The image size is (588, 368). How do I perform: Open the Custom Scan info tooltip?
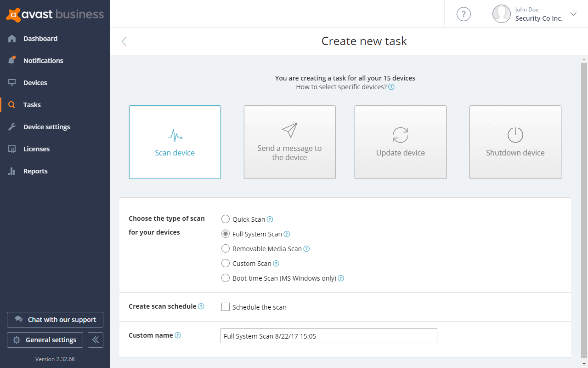click(x=276, y=263)
